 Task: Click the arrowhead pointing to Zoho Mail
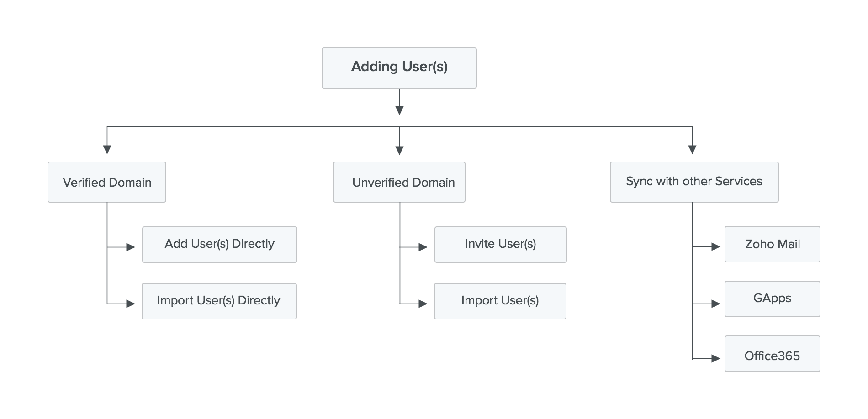point(716,247)
